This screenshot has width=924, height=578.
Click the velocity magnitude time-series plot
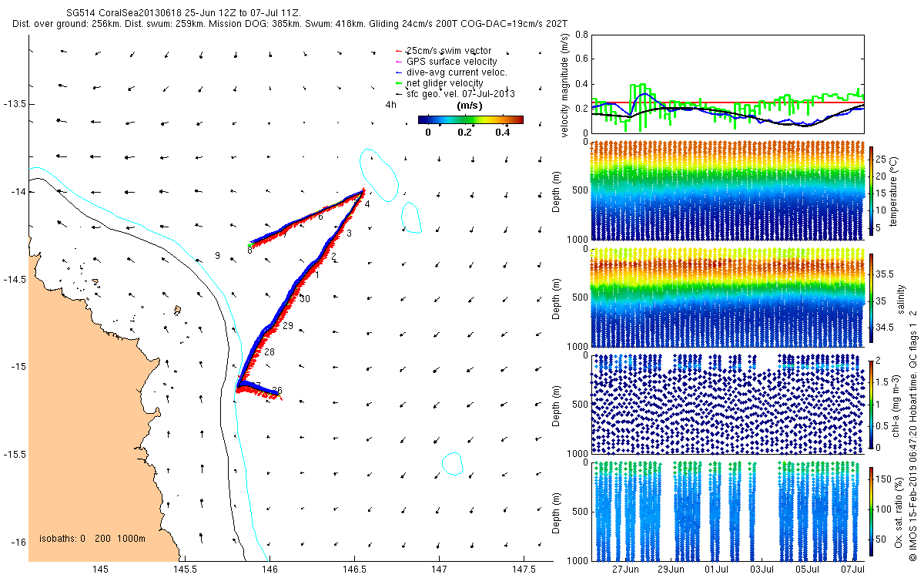[x=728, y=83]
